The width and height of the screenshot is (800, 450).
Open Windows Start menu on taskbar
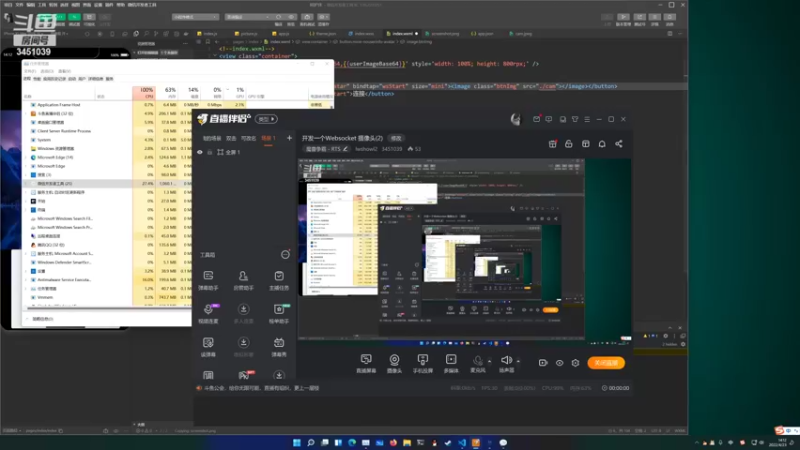click(x=296, y=443)
